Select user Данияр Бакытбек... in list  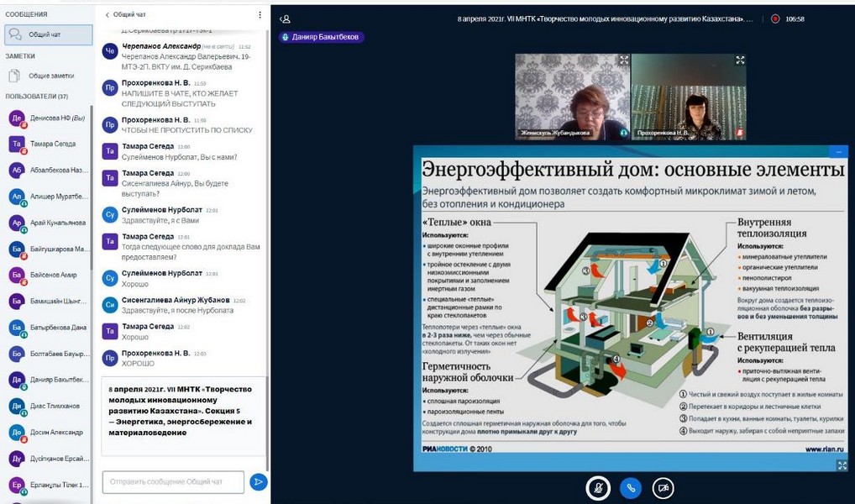pyautogui.click(x=47, y=380)
